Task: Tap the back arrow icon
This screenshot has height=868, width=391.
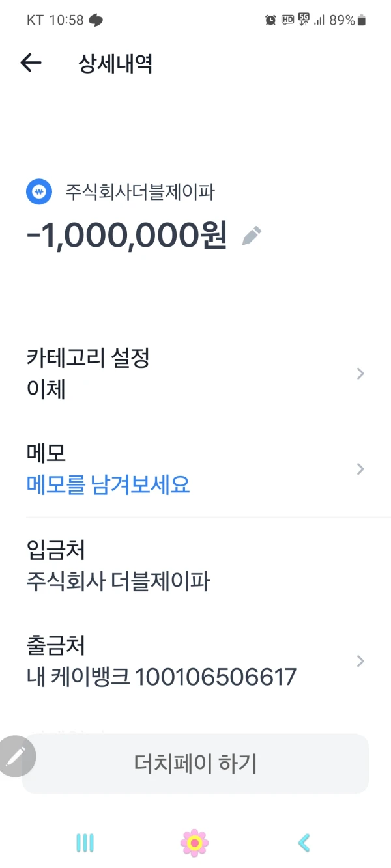Action: click(x=31, y=63)
